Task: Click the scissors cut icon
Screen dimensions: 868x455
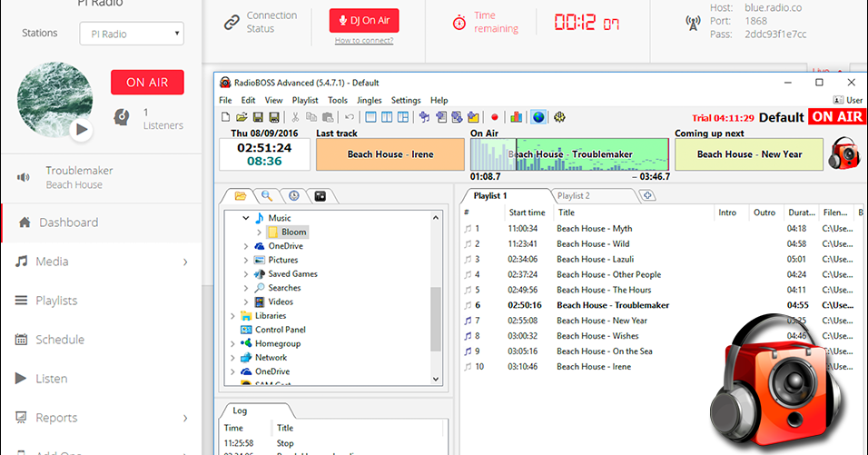Action: click(x=295, y=117)
